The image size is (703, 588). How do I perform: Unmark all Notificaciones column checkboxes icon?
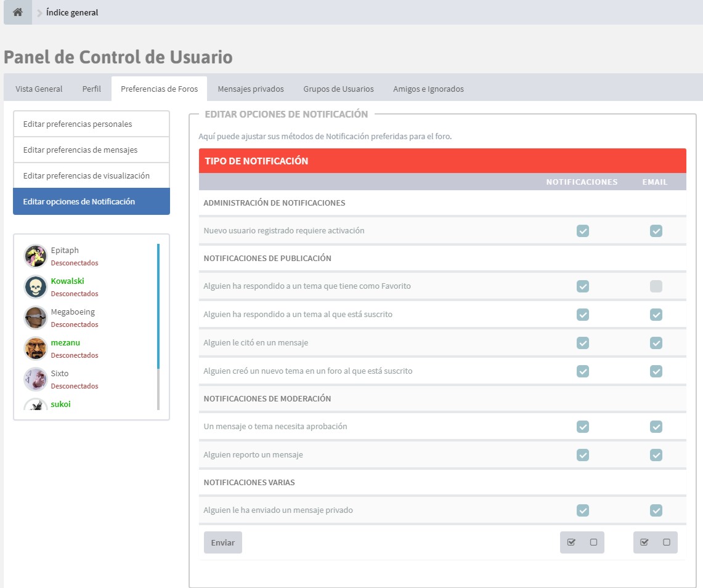(x=593, y=542)
